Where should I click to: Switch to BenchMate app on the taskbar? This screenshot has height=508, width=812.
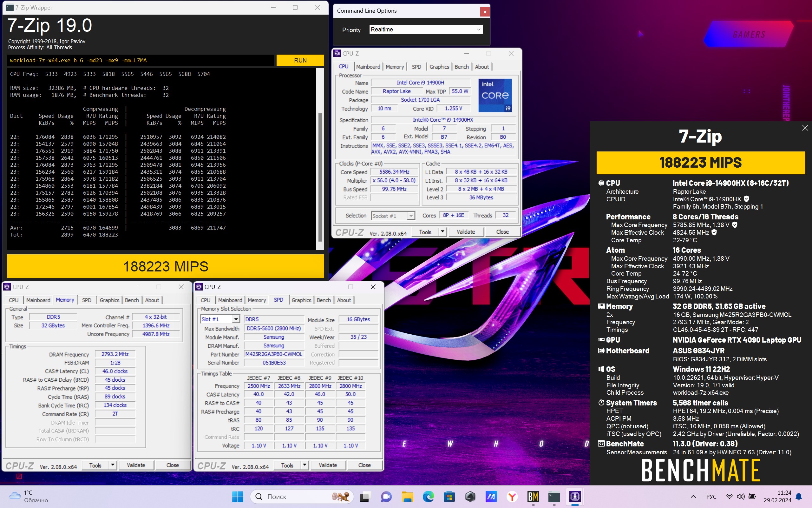click(x=533, y=497)
